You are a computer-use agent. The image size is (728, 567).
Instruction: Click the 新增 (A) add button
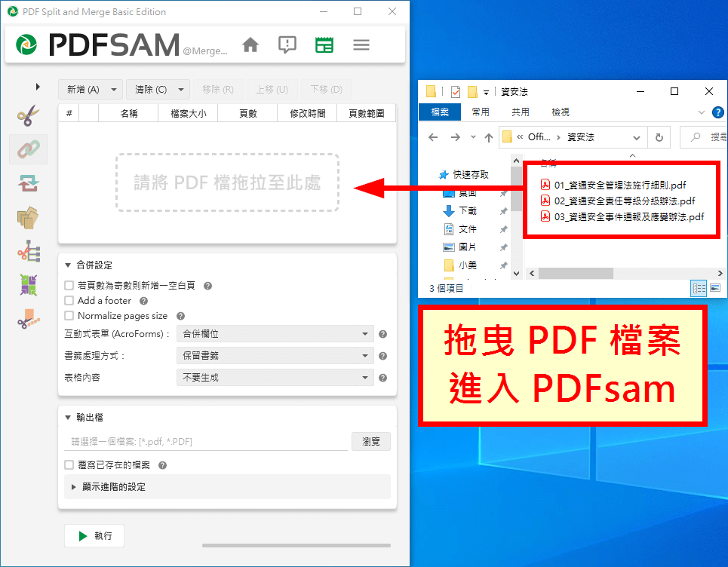coord(83,89)
